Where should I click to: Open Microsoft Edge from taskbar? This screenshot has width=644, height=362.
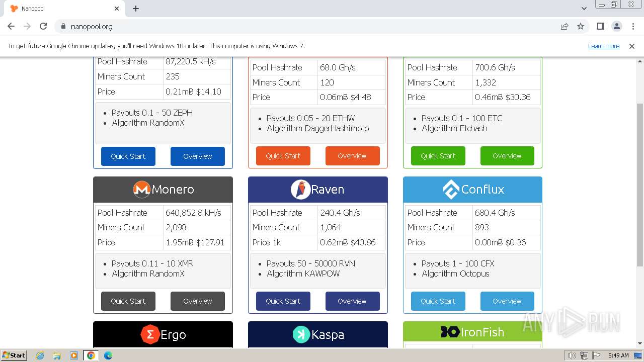click(108, 355)
